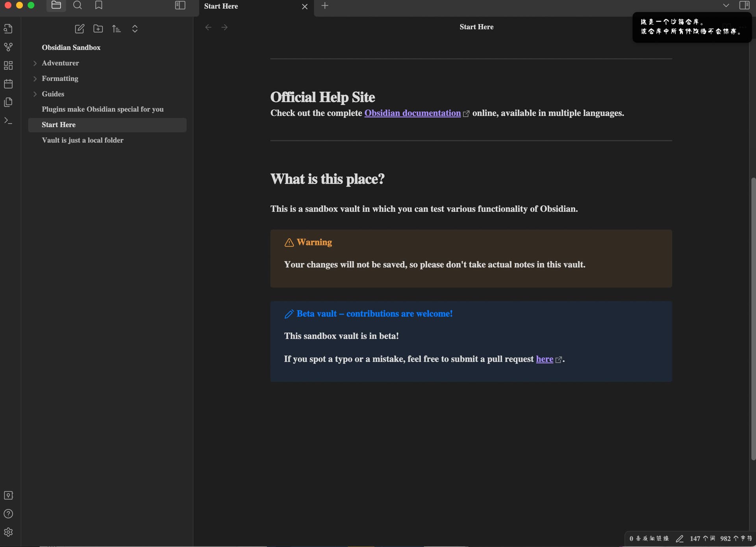Open graph view from ribbon
This screenshot has height=547, width=756.
[8, 47]
